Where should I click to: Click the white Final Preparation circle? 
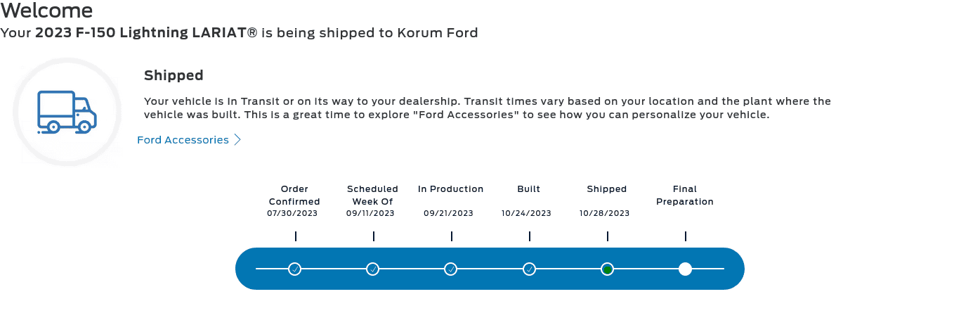point(685,269)
